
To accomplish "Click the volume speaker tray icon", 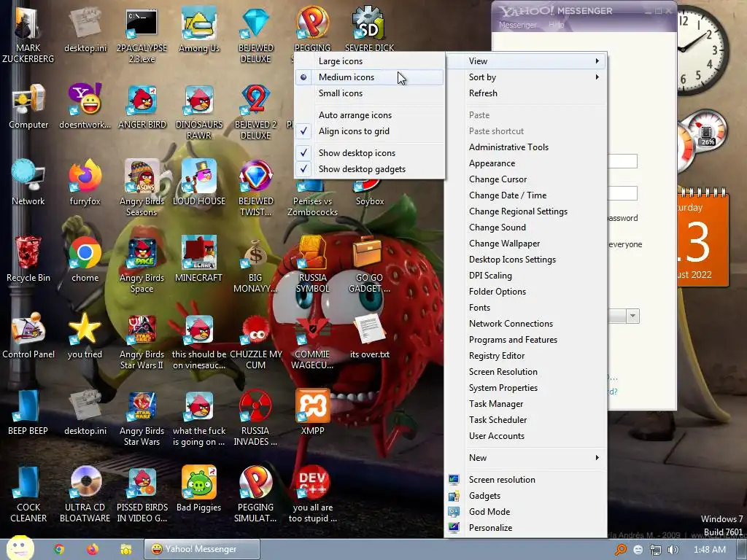I will tap(673, 550).
